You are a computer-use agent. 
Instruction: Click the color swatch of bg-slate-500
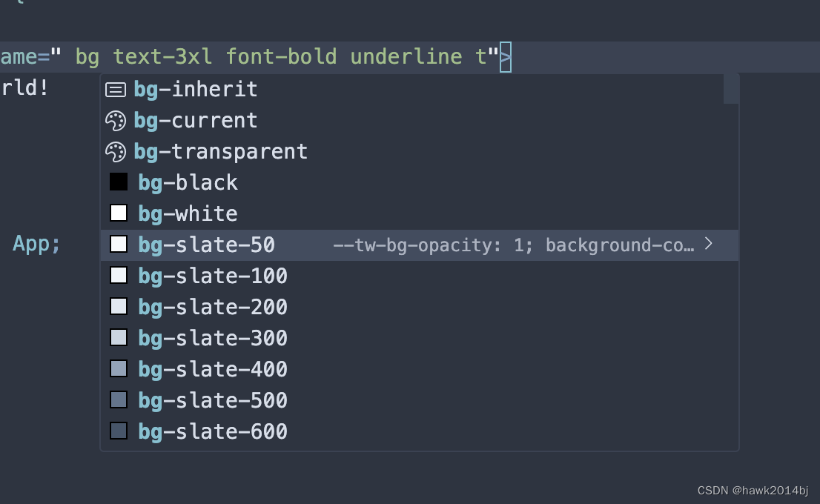119,399
